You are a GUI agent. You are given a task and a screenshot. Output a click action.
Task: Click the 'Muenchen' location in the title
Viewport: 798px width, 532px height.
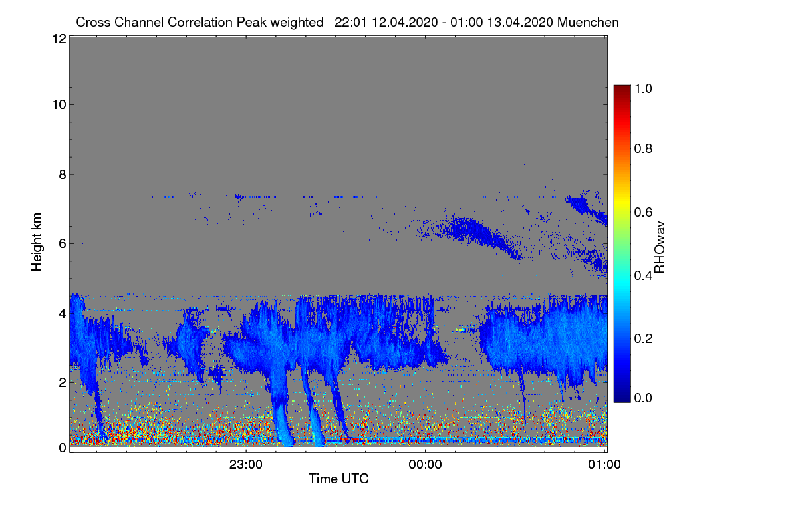tap(588, 23)
